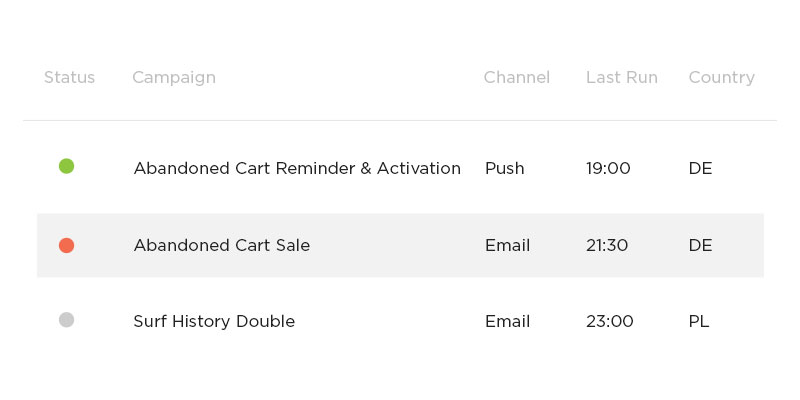Sort by the Country column header

(x=721, y=78)
